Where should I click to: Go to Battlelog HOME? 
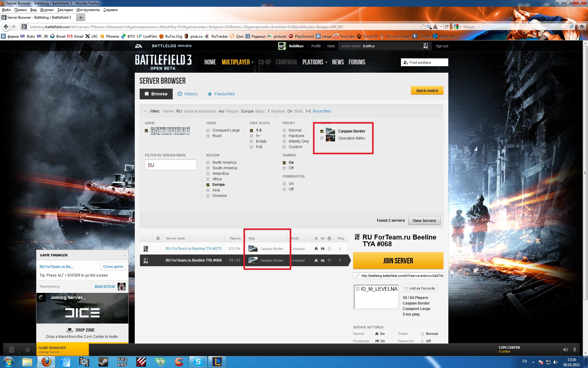pos(210,62)
